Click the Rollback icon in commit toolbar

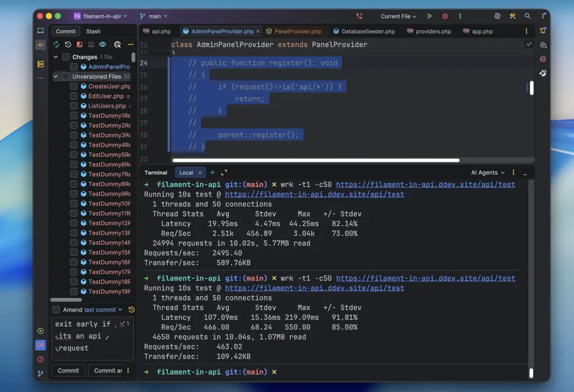(x=68, y=44)
